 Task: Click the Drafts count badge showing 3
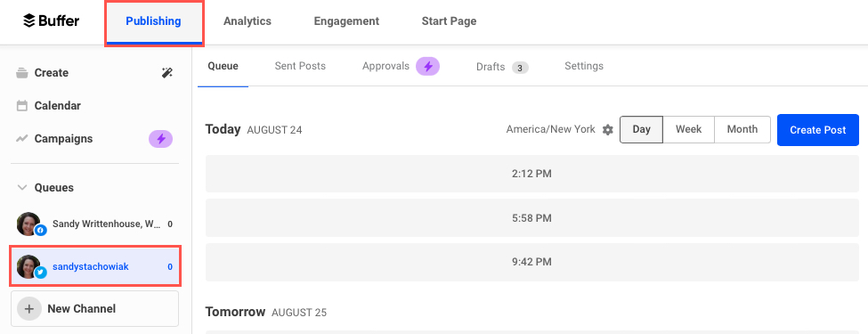520,68
